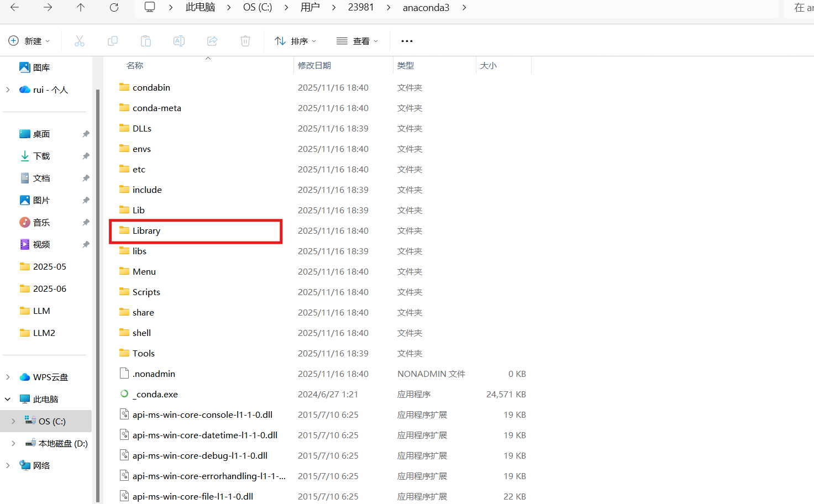Go up one folder level
The height and width of the screenshot is (504, 814).
click(x=81, y=7)
